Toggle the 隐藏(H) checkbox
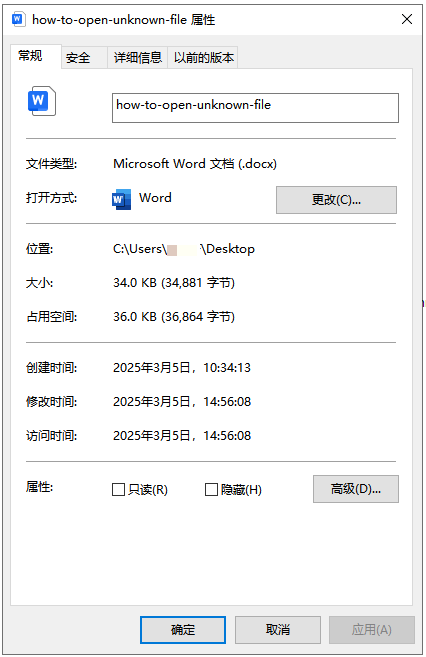426x657 pixels. point(211,489)
